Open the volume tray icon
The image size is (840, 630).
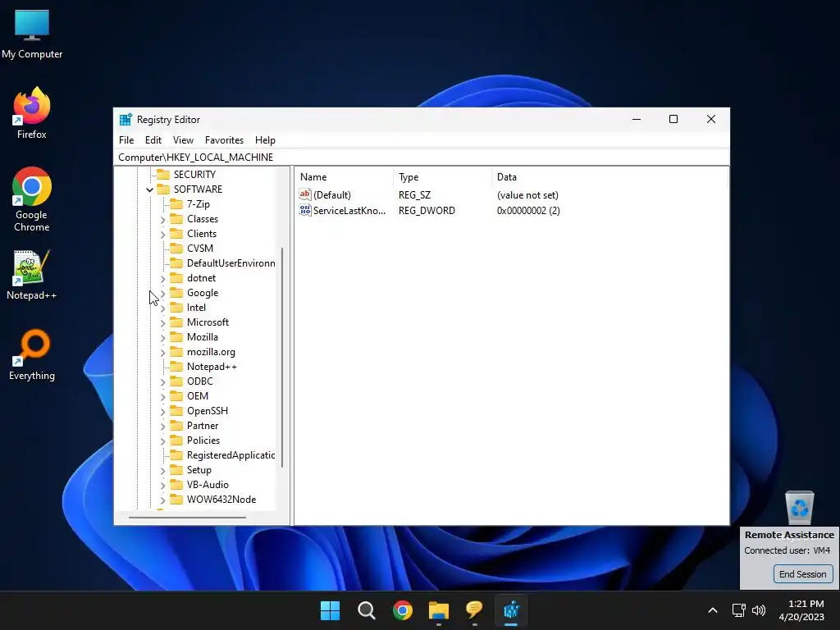759,610
